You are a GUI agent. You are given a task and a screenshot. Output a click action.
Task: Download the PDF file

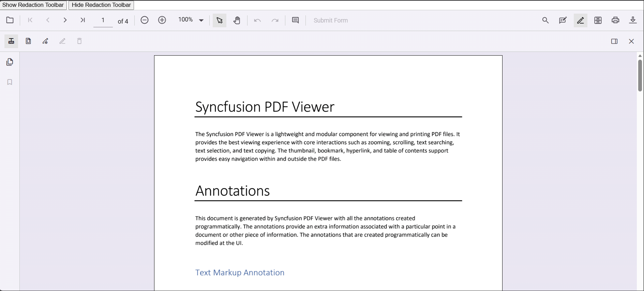point(633,20)
